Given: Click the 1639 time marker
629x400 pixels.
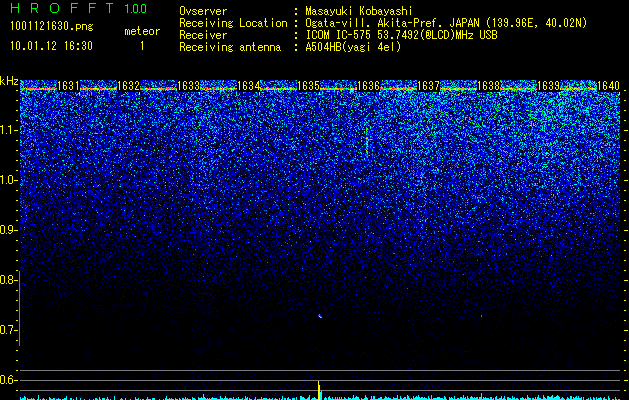Looking at the screenshot, I should point(548,86).
